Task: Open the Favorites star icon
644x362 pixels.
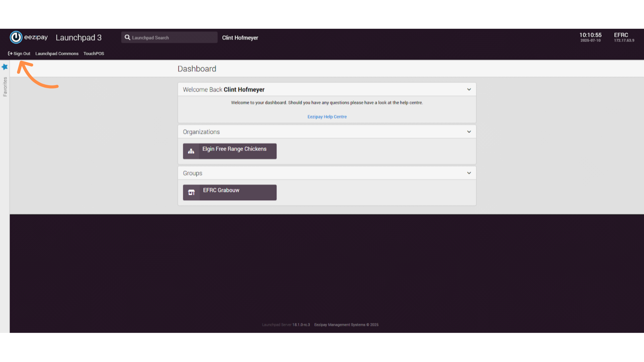Action: (5, 67)
